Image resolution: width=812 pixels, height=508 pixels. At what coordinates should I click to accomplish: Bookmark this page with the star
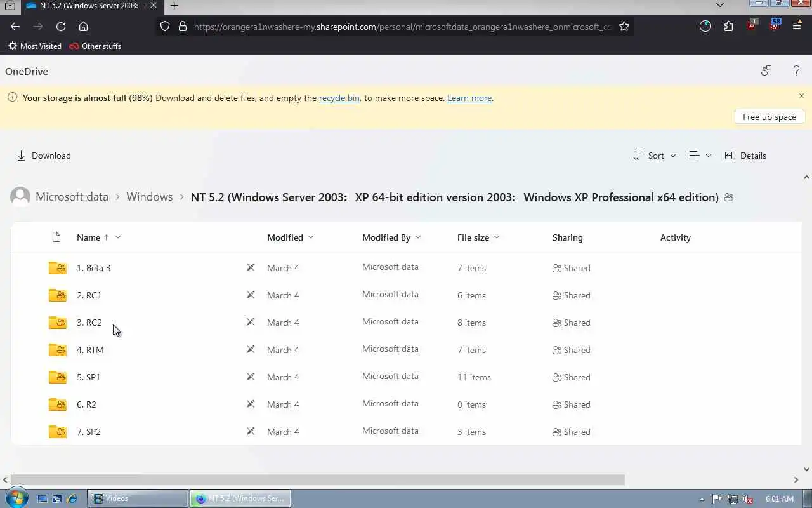pyautogui.click(x=624, y=27)
